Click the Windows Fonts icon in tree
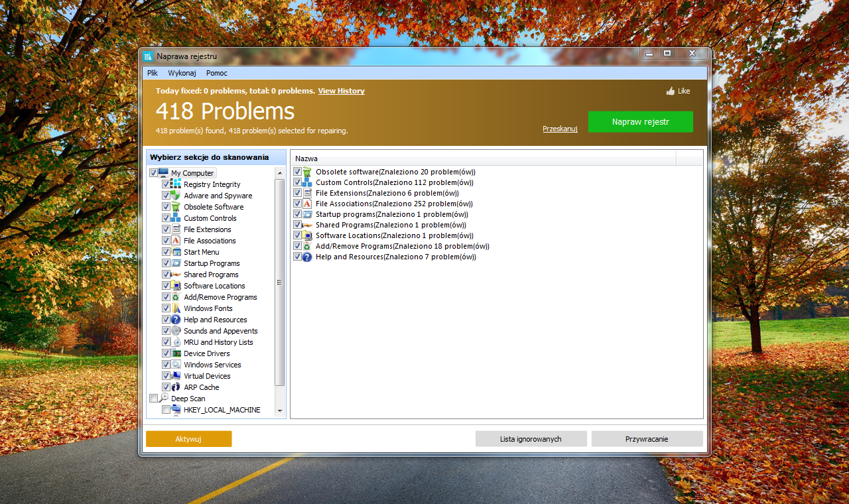Viewport: 849px width, 504px height. click(176, 308)
